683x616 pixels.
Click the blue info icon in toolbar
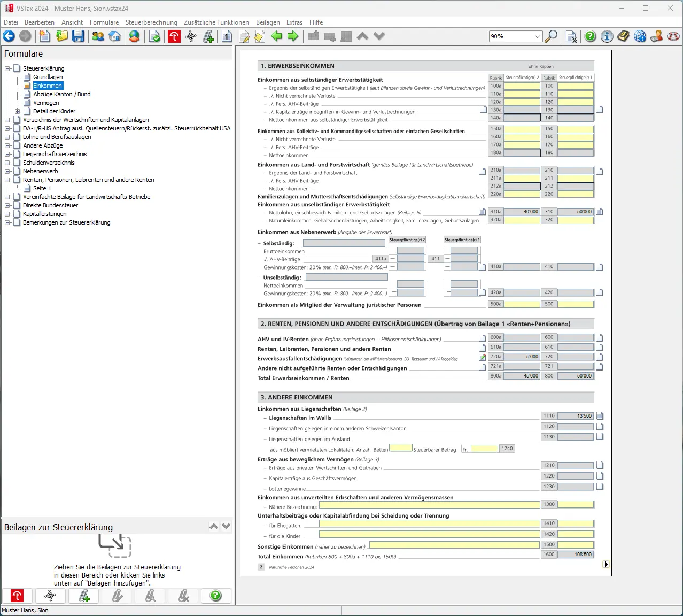coord(607,36)
